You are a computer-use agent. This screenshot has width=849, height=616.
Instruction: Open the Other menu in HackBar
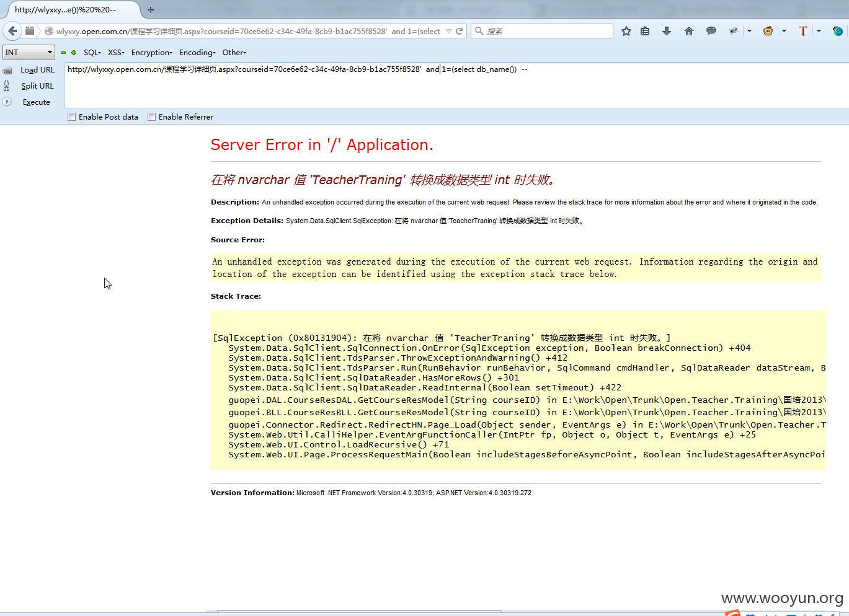234,53
